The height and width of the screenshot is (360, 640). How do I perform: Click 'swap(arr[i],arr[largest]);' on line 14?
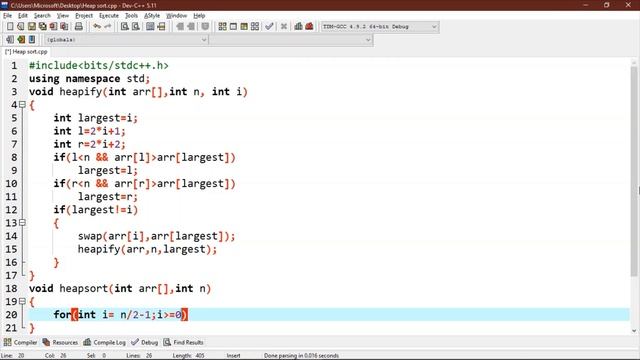tap(156, 236)
